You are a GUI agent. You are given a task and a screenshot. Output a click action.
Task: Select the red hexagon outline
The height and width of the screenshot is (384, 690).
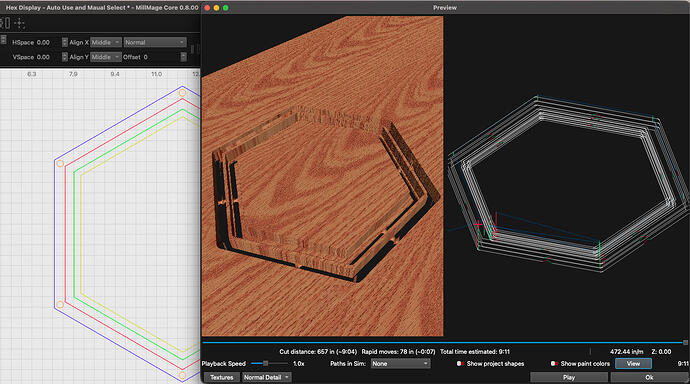pyautogui.click(x=65, y=233)
